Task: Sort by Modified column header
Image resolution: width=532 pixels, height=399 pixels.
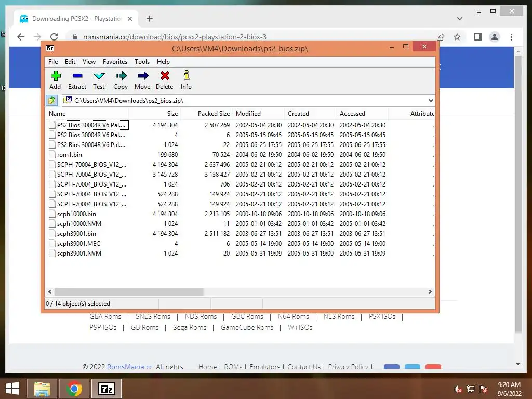Action: 259,114
